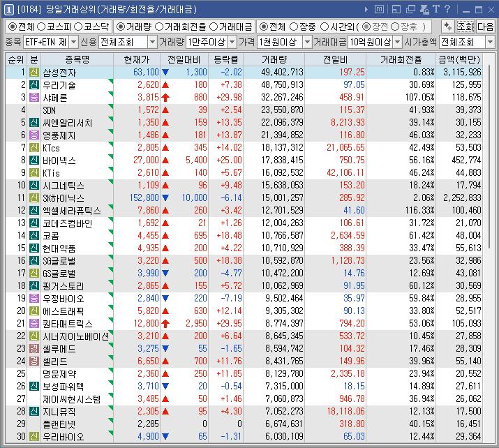Select stock name 씨엔알리서치
Image resolution: width=499 pixels, height=448 pixels.
point(68,123)
